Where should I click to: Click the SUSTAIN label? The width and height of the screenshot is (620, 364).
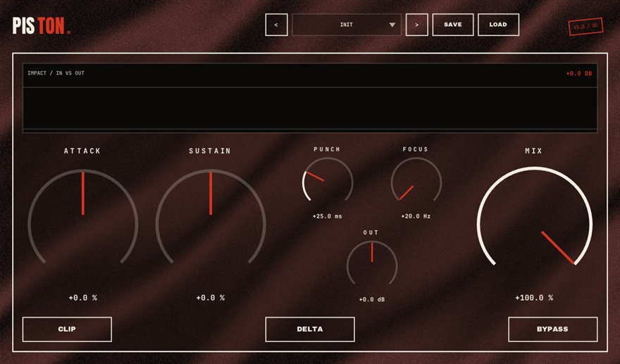click(210, 151)
